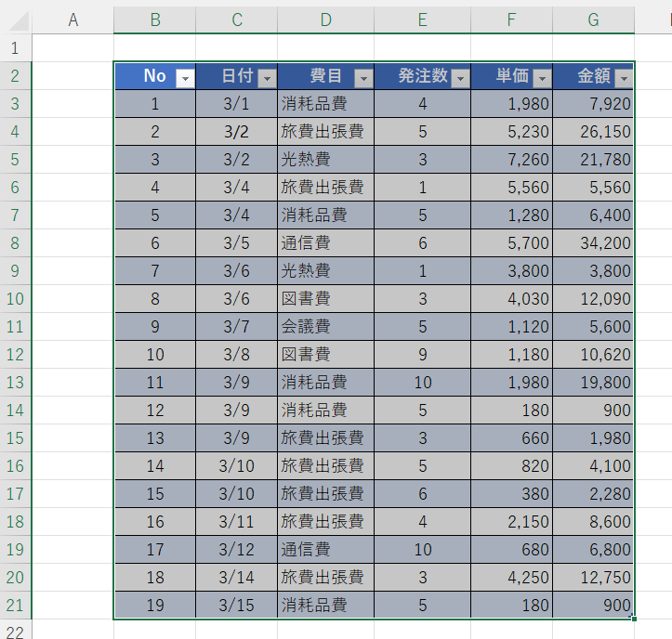
Task: Open the No column filter dropdown
Action: click(x=185, y=79)
